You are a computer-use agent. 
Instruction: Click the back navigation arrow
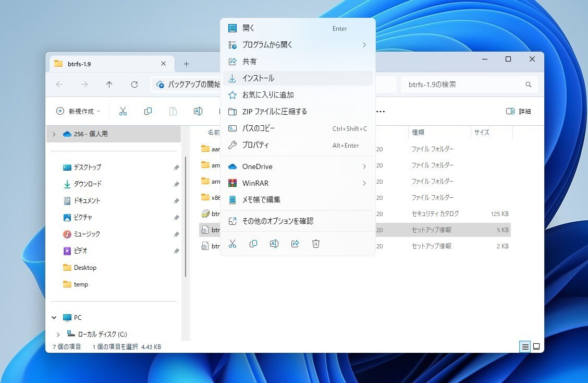click(x=60, y=84)
